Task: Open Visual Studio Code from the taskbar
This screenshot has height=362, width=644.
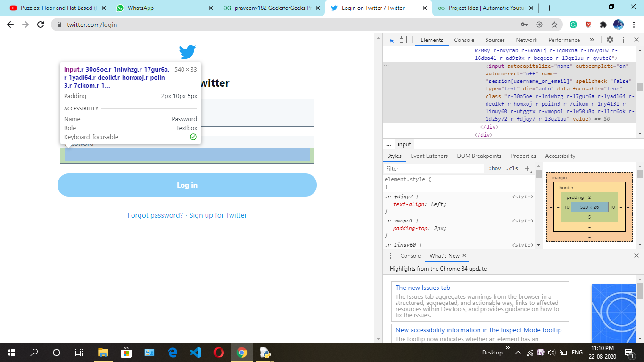Action: (195, 352)
